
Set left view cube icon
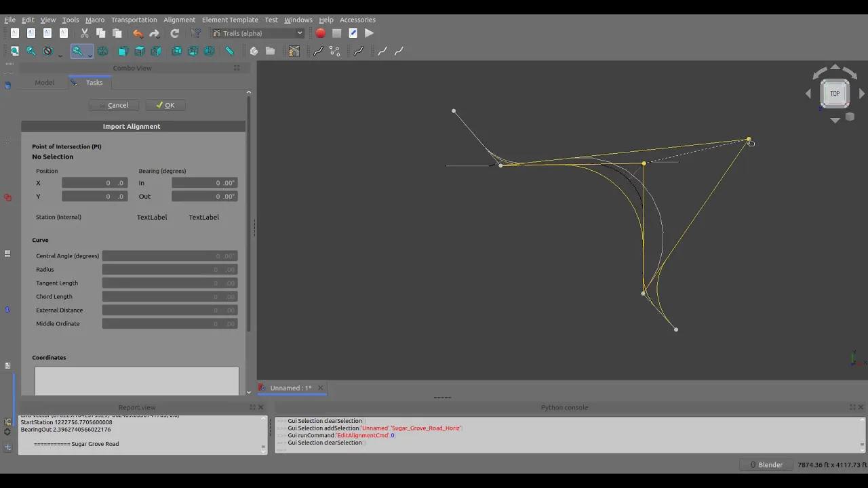click(209, 51)
